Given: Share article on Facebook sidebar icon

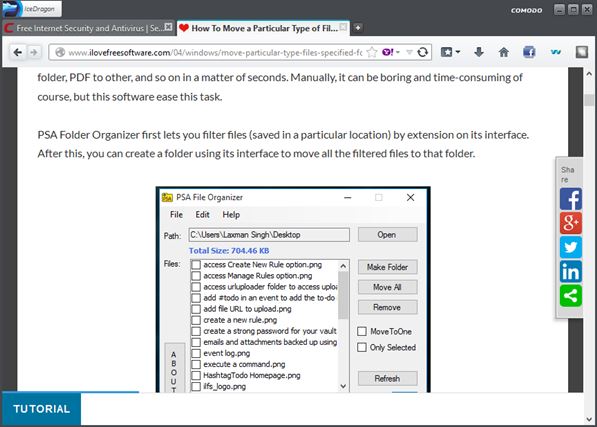Looking at the screenshot, I should point(571,198).
